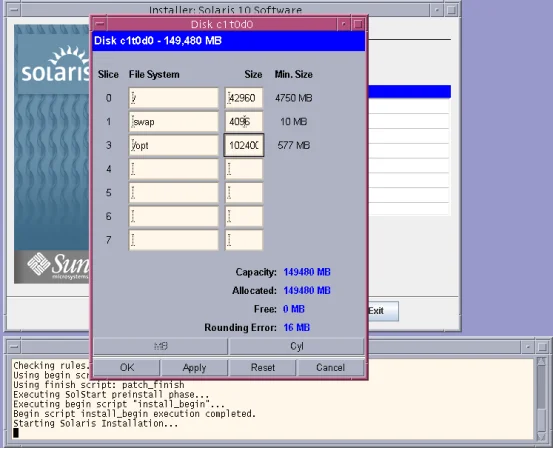The height and width of the screenshot is (449, 553).
Task: Click the Disk c1t0d0 title bar
Action: (222, 24)
